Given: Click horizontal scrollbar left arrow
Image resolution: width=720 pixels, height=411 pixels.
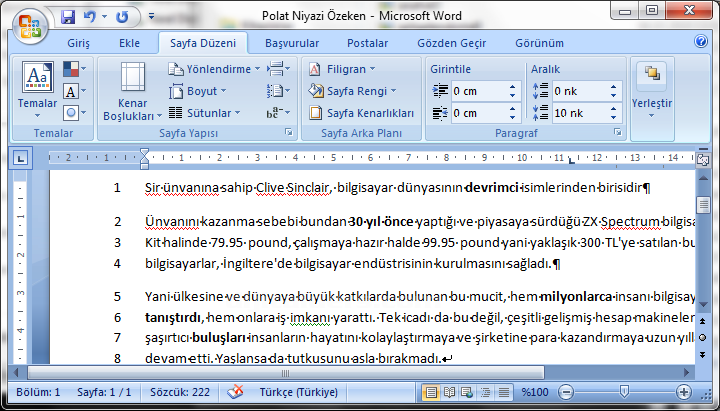Looking at the screenshot, I should pos(17,372).
